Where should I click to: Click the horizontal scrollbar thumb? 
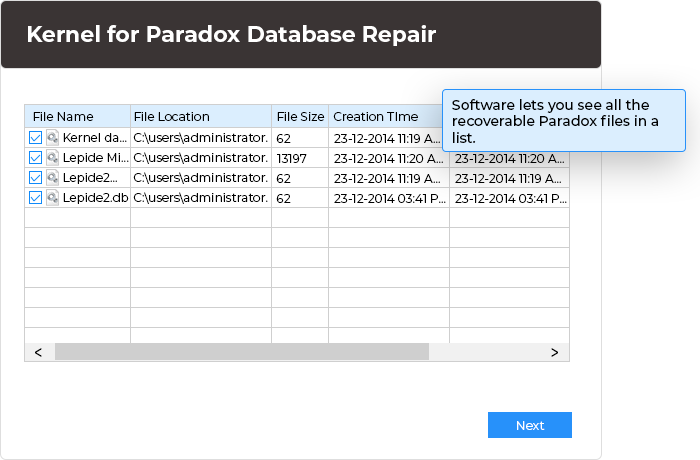(x=242, y=352)
